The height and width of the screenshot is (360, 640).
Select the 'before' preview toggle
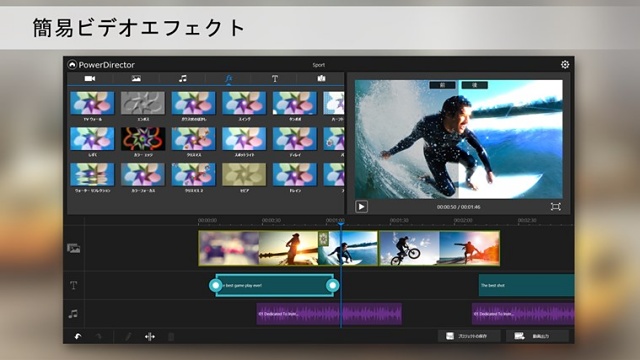(x=442, y=85)
